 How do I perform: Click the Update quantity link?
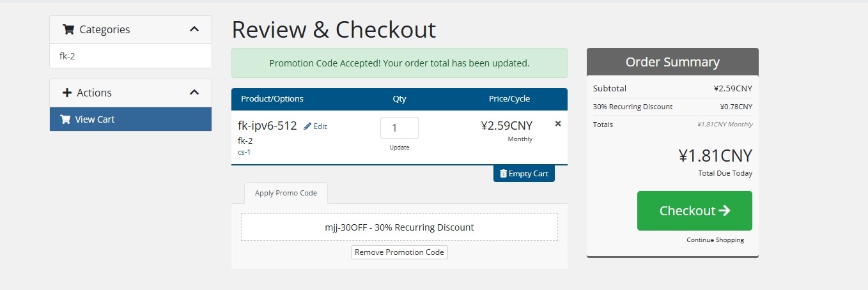tap(399, 148)
